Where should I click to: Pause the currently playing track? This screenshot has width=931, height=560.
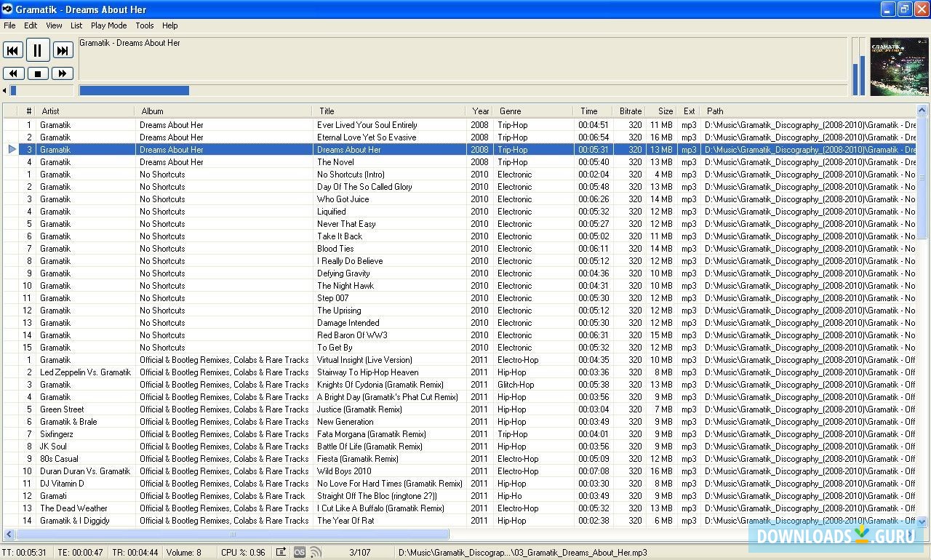coord(38,50)
